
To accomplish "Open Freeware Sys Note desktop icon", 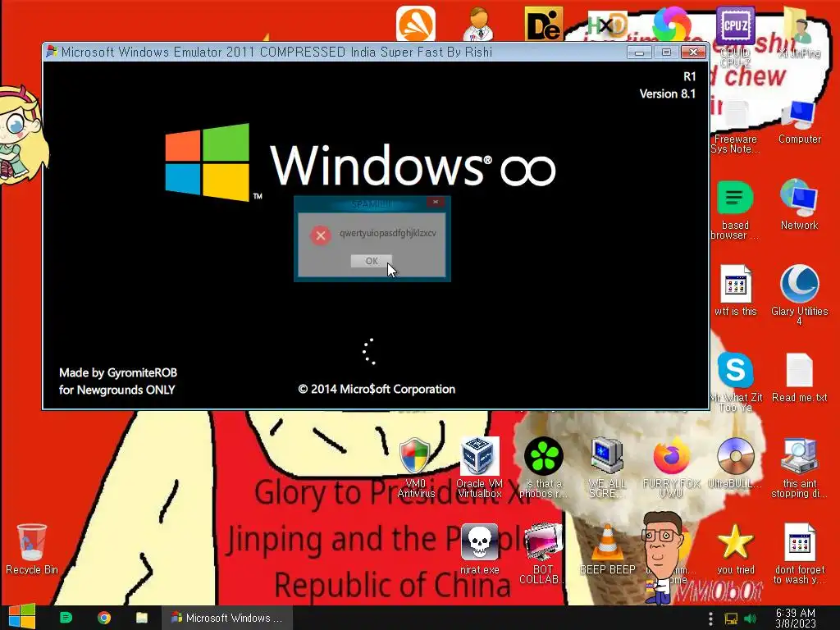I will click(736, 126).
